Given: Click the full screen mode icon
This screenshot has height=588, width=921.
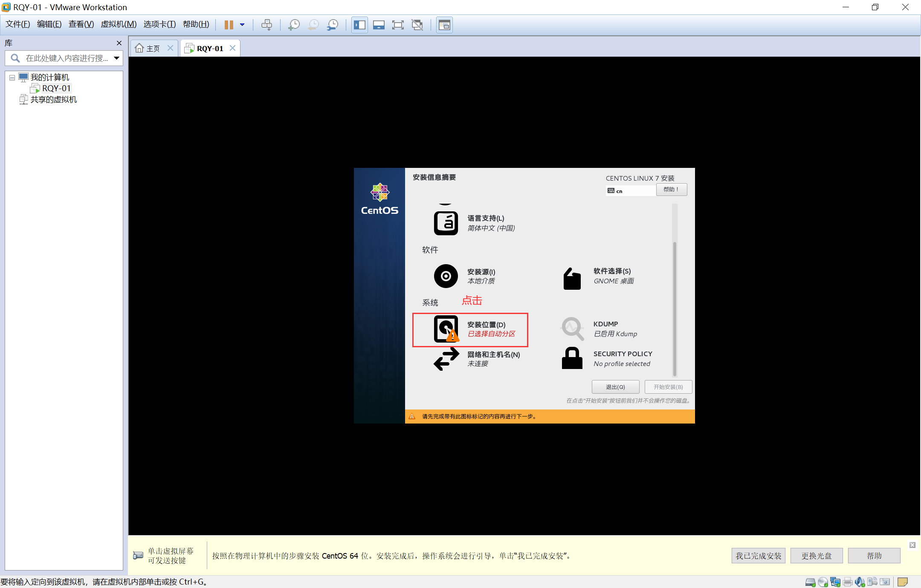Looking at the screenshot, I should (398, 25).
